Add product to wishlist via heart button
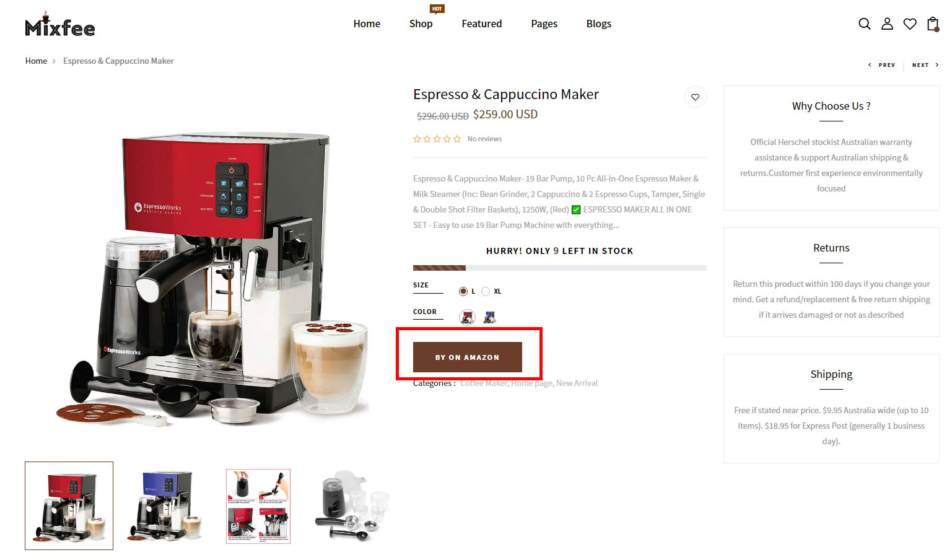Image resolution: width=952 pixels, height=560 pixels. tap(696, 97)
